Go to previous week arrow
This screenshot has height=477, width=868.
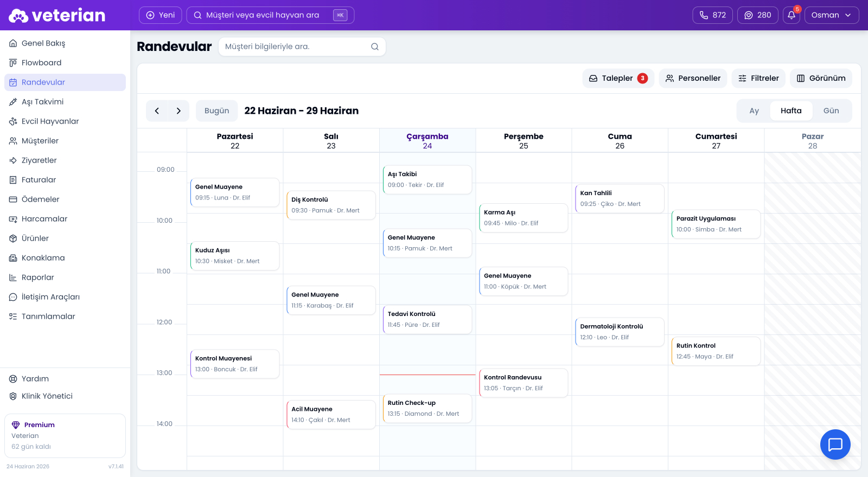157,111
